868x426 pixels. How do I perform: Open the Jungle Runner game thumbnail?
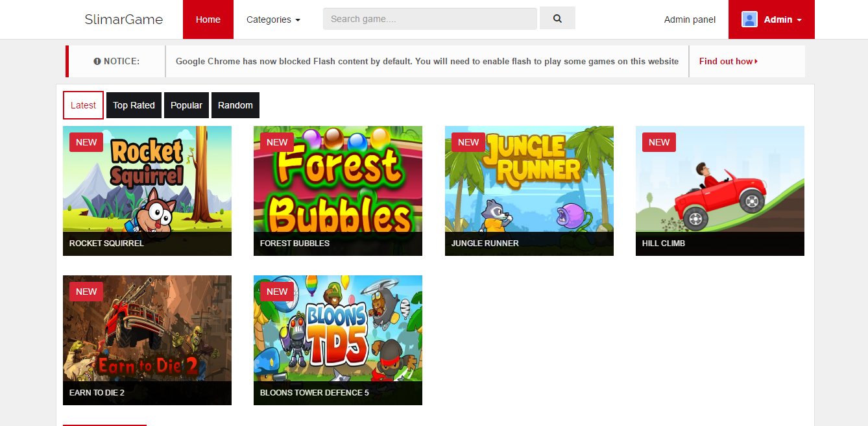(x=529, y=191)
